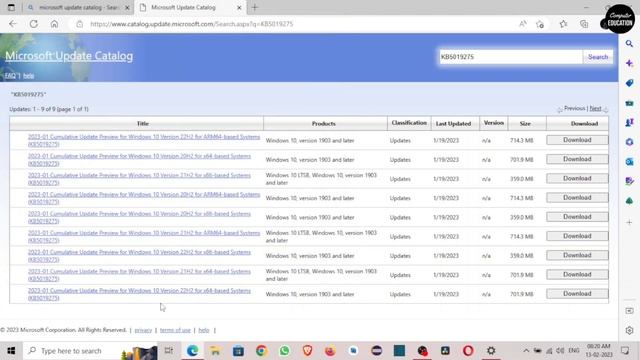Image resolution: width=640 pixels, height=360 pixels.
Task: Download the 20H2 x64-based Systems update
Action: pos(577,159)
